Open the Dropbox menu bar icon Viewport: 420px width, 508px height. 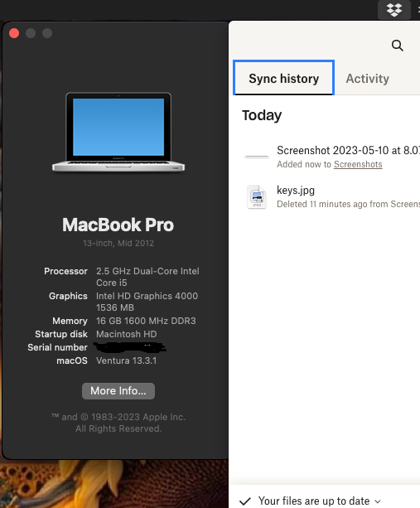(394, 10)
